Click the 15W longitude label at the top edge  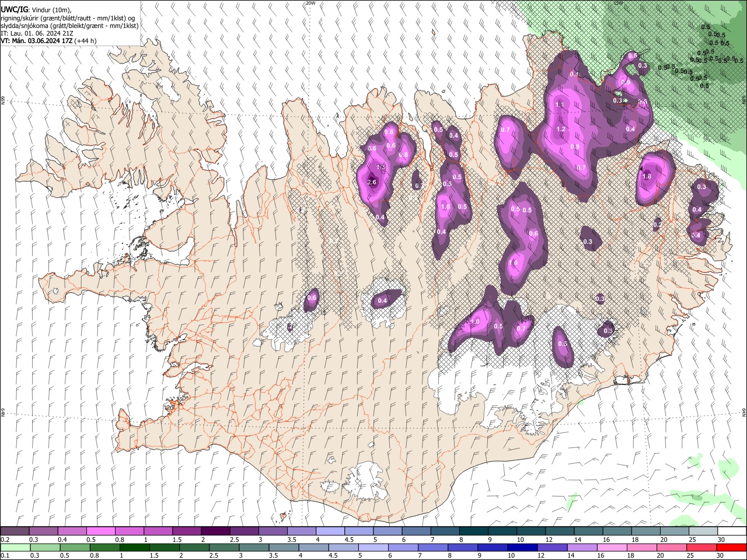618,3
